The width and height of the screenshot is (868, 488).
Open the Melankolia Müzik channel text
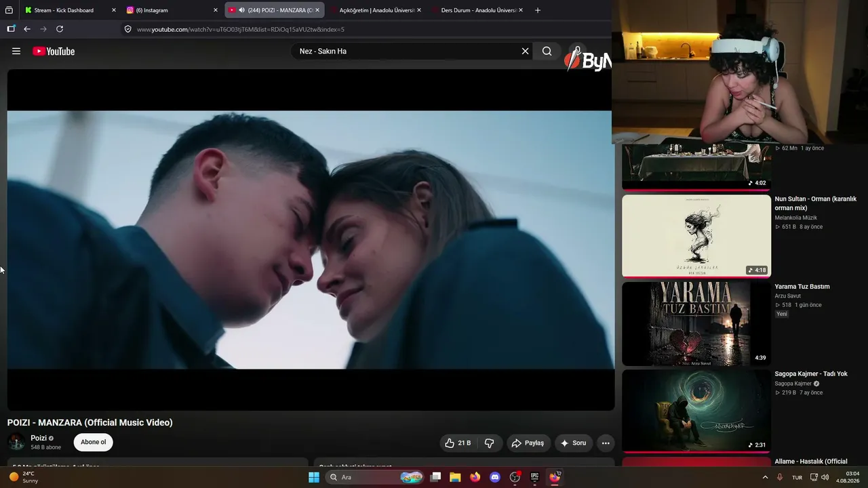click(796, 218)
